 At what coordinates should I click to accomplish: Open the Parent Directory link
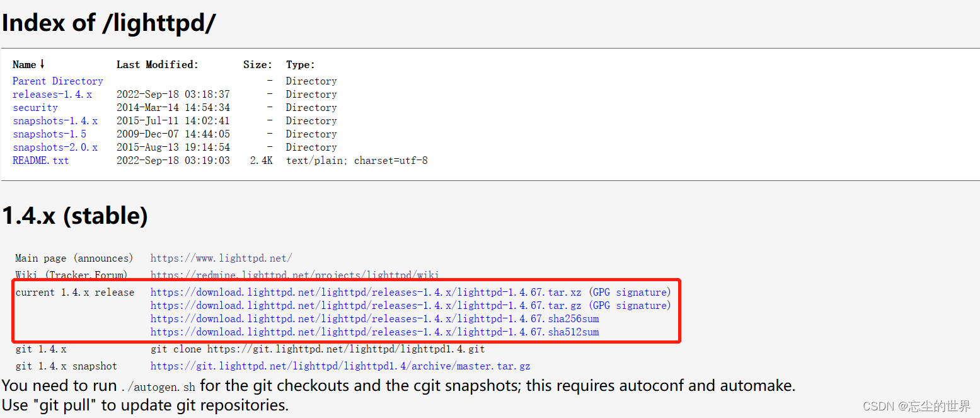(57, 81)
